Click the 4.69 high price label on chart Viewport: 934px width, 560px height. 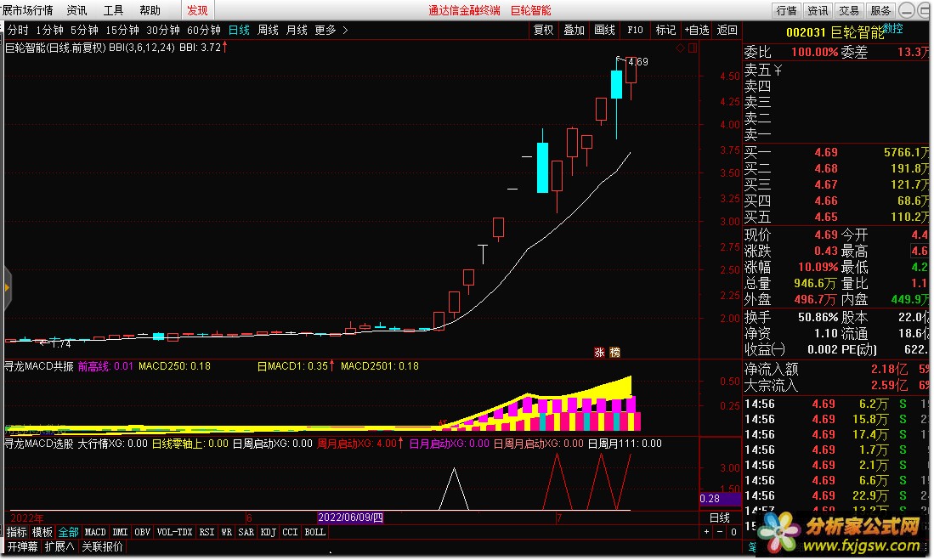pyautogui.click(x=638, y=62)
